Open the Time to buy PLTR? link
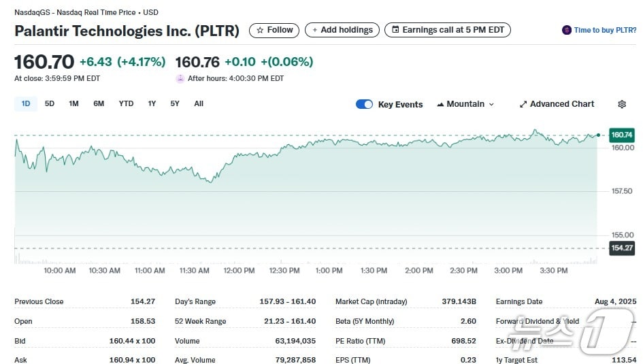Viewport: 643px width, 364px height. (605, 30)
